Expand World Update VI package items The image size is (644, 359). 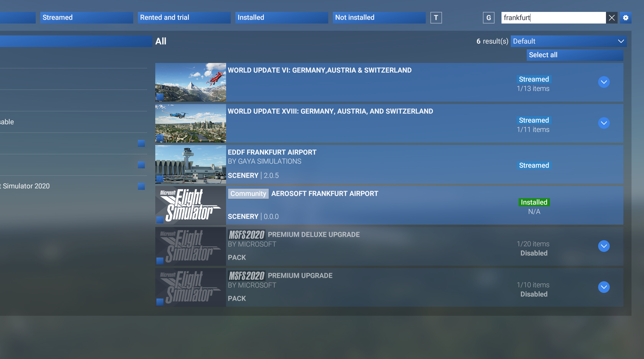point(604,82)
